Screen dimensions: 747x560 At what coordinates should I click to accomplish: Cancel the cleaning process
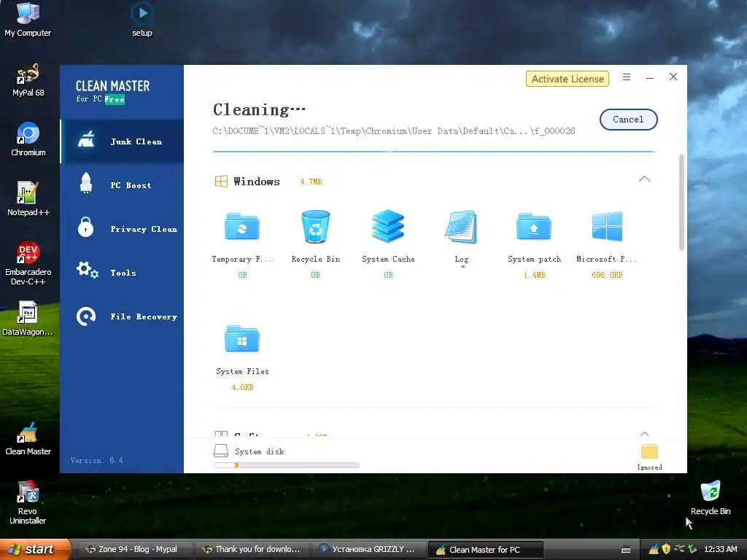[x=628, y=120]
